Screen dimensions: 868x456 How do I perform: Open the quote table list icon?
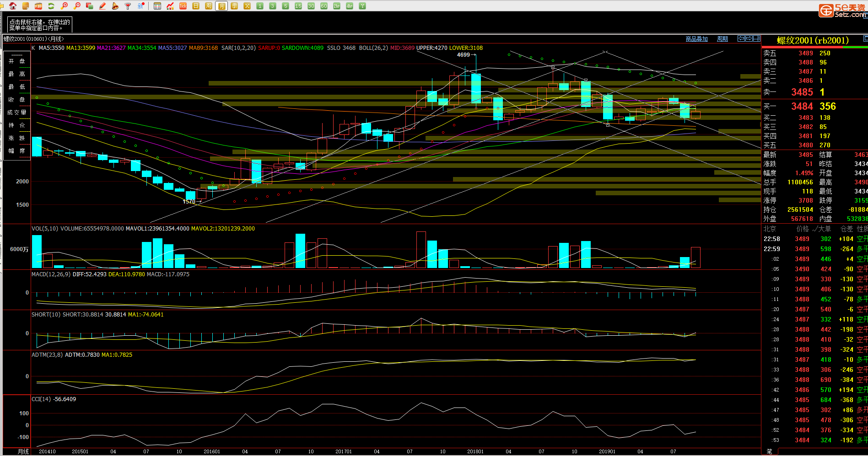(157, 6)
